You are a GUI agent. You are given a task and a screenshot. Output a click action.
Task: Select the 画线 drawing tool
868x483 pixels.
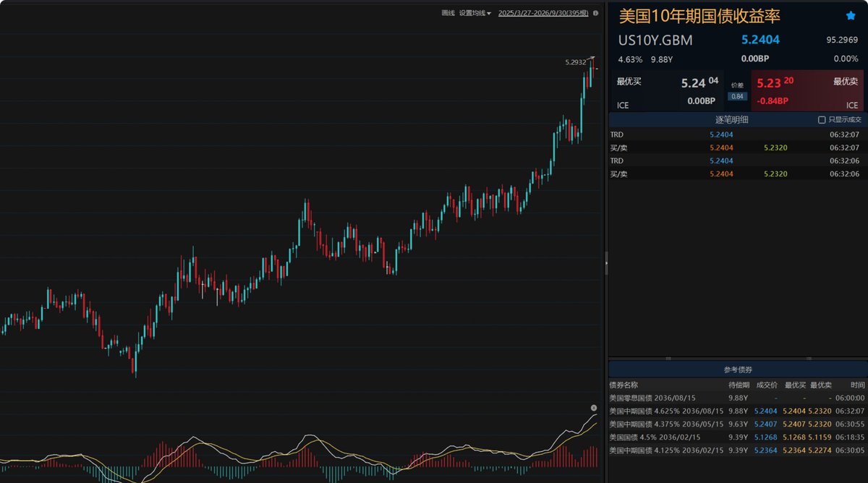tap(448, 13)
